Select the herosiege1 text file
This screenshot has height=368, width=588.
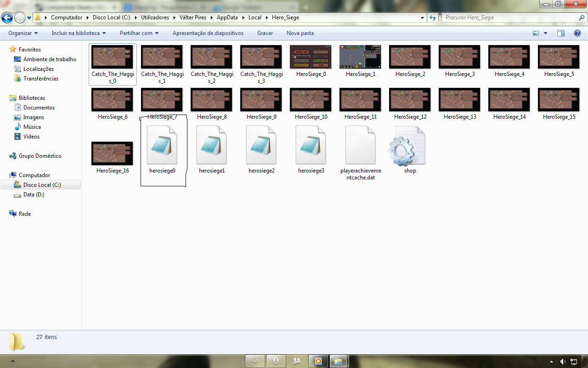point(212,145)
